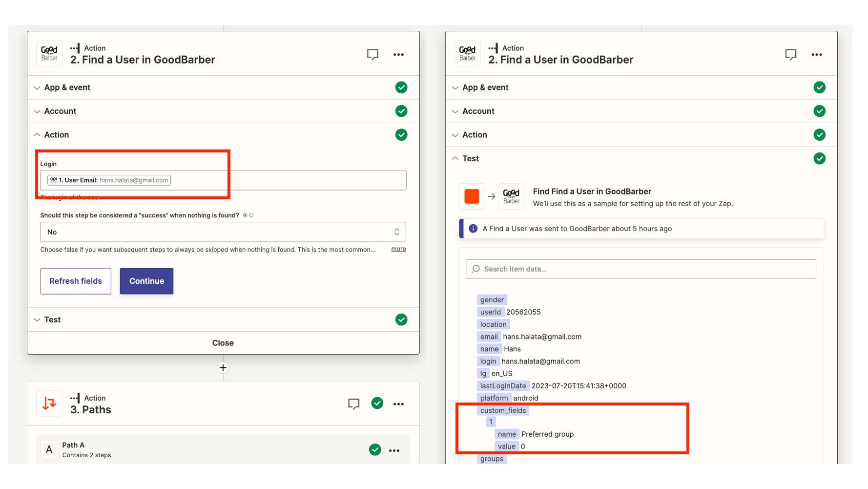Open three-dot menu on Paths step

pyautogui.click(x=398, y=404)
